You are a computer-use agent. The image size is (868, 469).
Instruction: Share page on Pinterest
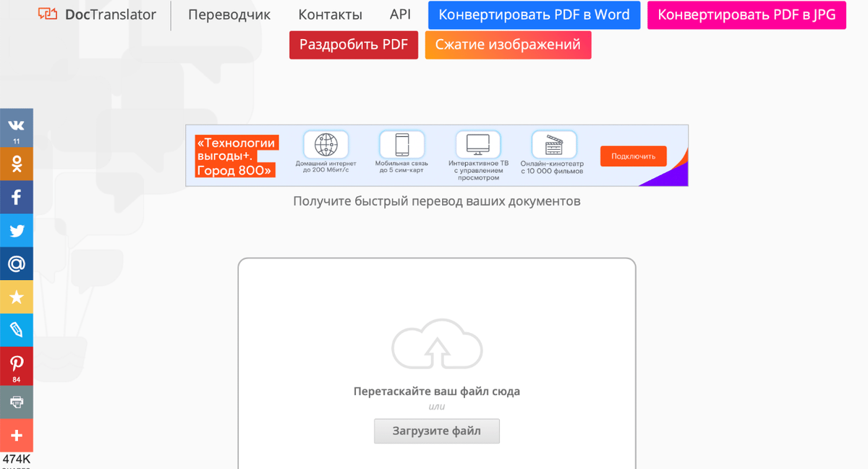[x=17, y=366]
